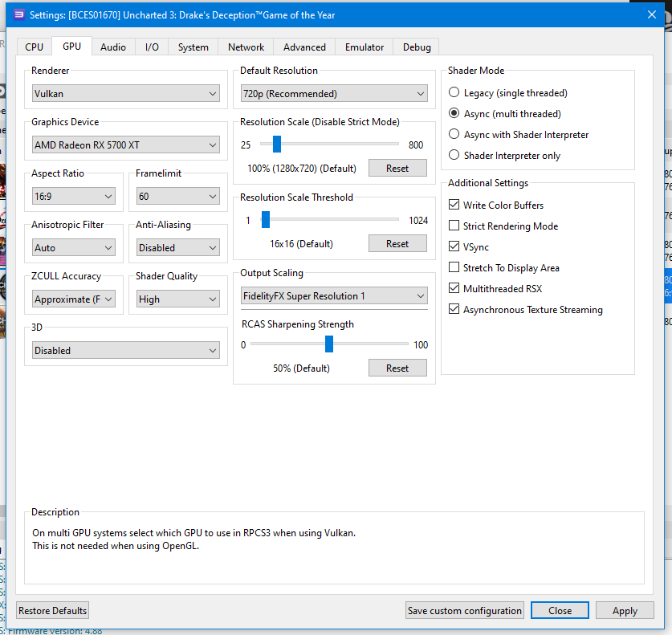Screen dimensions: 672x635
Task: Open the Audio tab
Action: tap(113, 47)
